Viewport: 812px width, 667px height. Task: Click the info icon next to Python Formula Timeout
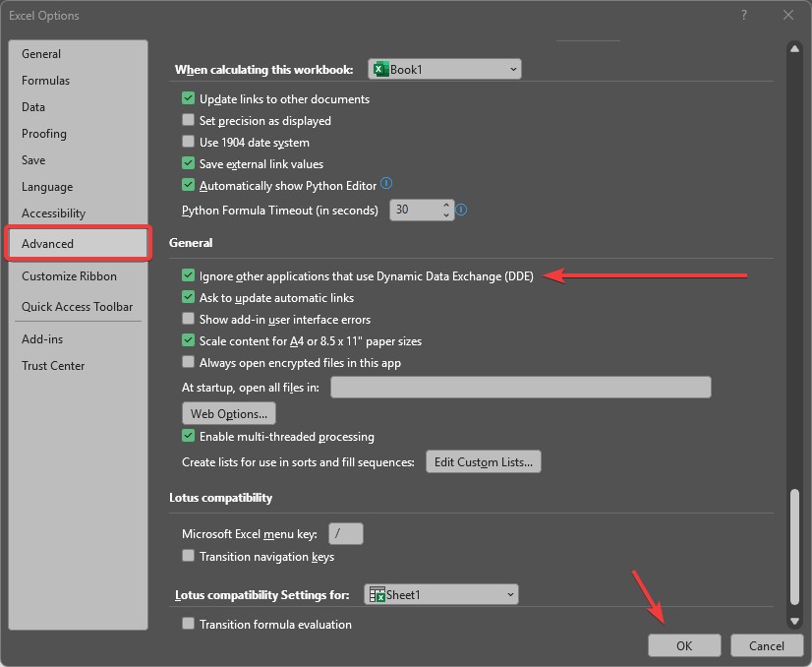[x=461, y=210]
